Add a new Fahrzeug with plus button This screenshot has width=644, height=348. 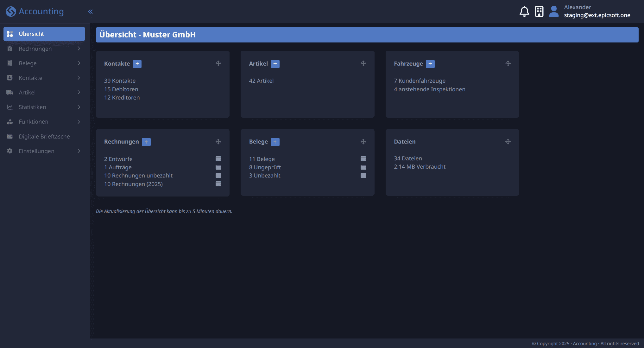click(x=430, y=64)
